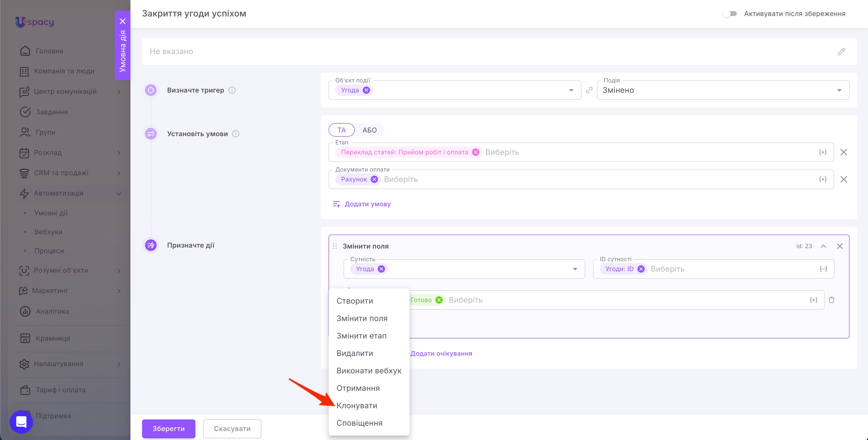Click the Зберегти button
Viewport: 868px width, 440px height.
[x=169, y=429]
